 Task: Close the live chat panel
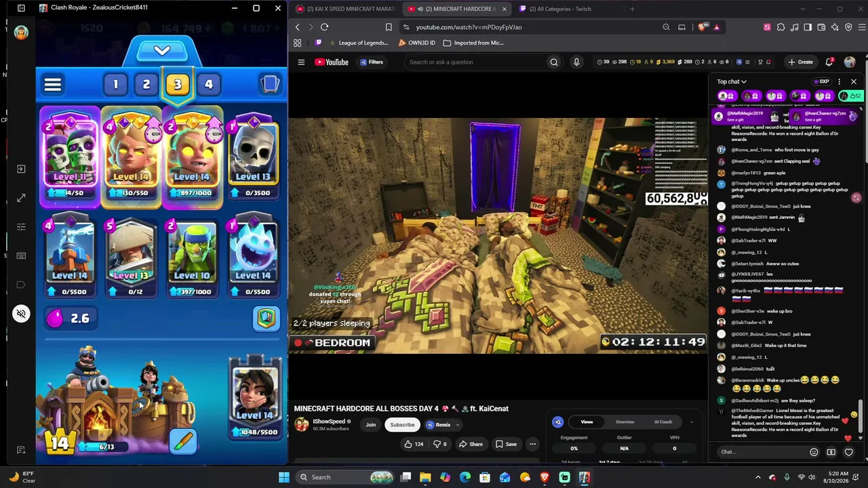(x=854, y=82)
